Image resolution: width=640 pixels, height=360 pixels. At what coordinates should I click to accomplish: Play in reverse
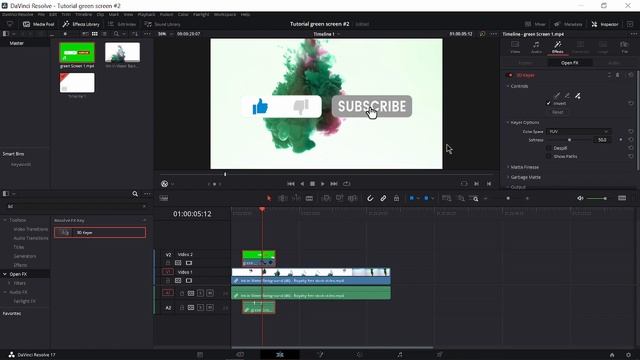pos(302,184)
